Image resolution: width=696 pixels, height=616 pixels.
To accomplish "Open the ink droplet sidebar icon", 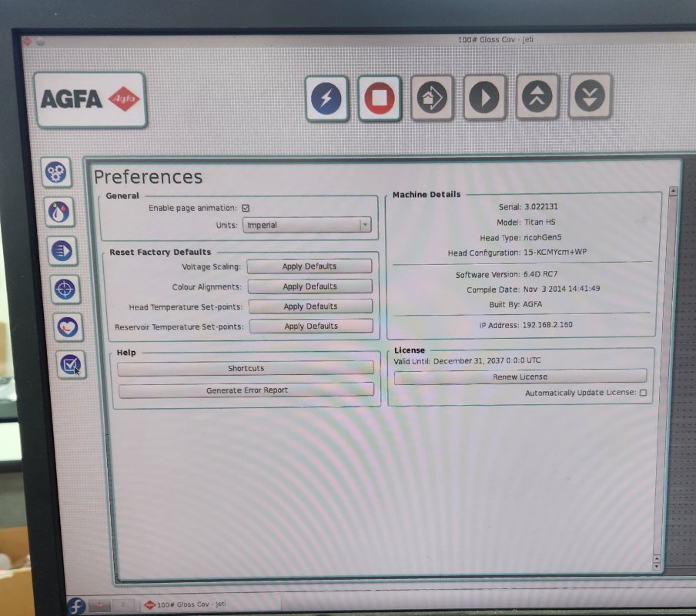I will coord(59,212).
